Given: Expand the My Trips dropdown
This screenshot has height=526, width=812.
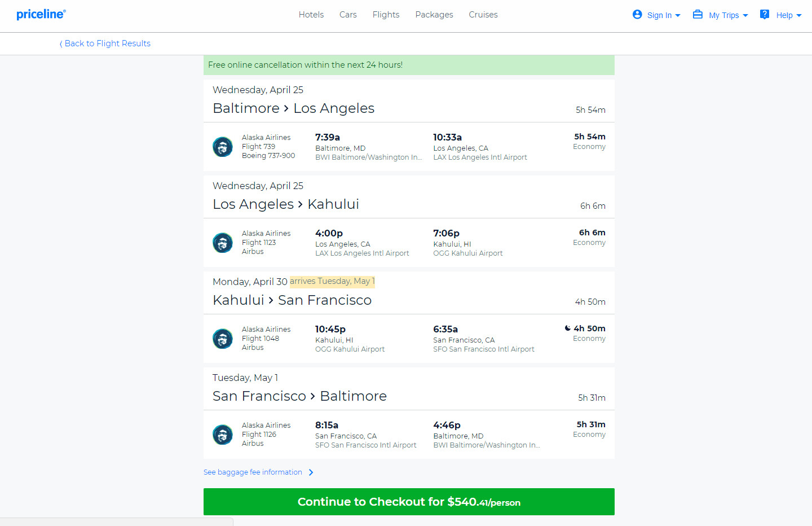Looking at the screenshot, I should tap(745, 15).
